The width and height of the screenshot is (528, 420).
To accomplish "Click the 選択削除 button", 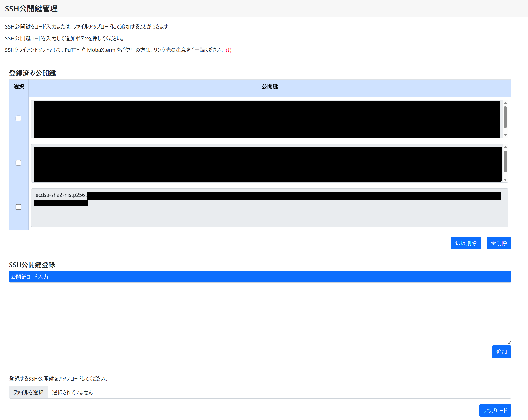I will 466,243.
